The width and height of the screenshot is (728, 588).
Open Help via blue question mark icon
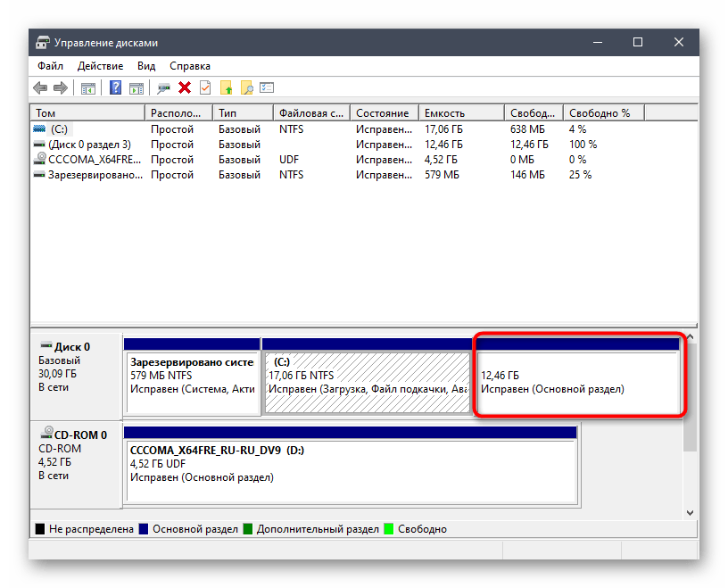pos(116,87)
